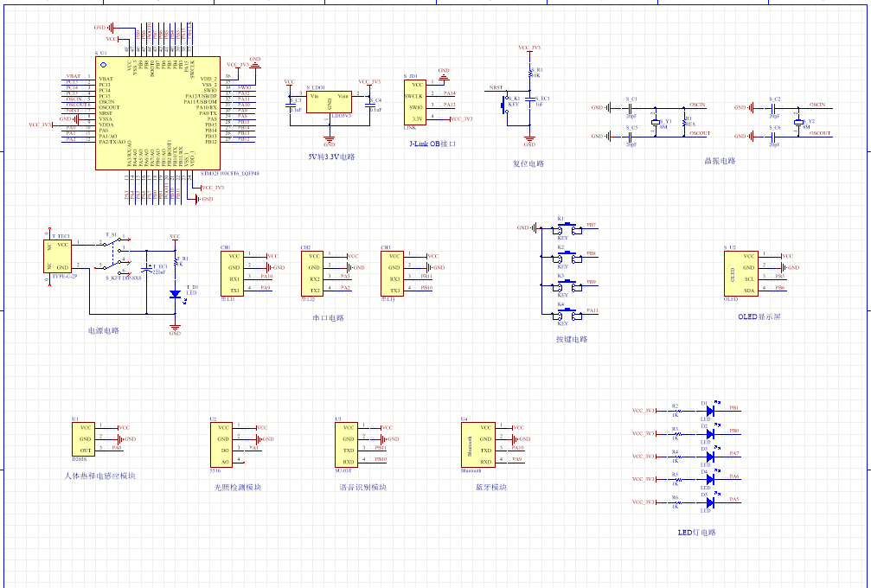Viewport: 871px width, 588px height.
Task: Click the TYPE-C power connector symbol
Action: click(x=61, y=257)
